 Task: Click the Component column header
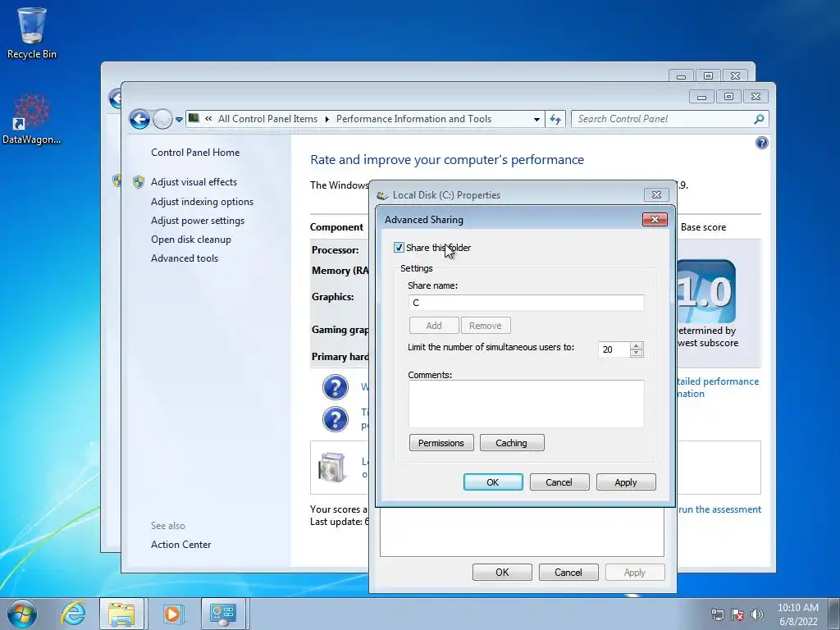pos(336,227)
